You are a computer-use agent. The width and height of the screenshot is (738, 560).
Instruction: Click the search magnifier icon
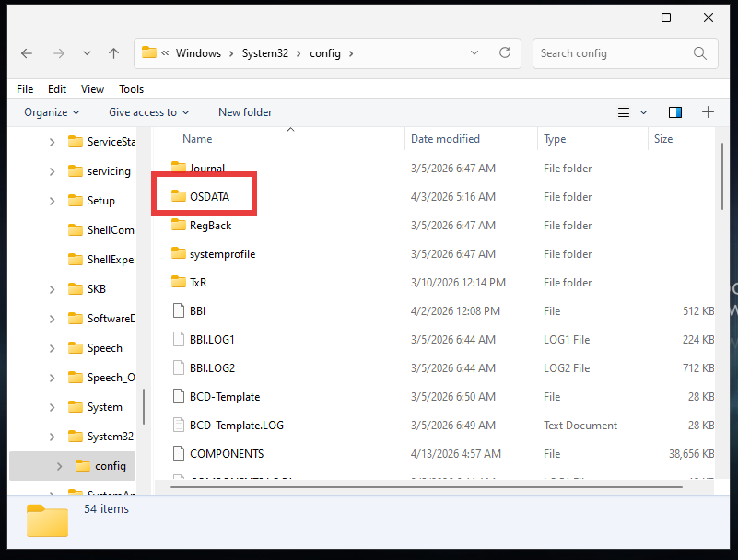coord(700,53)
